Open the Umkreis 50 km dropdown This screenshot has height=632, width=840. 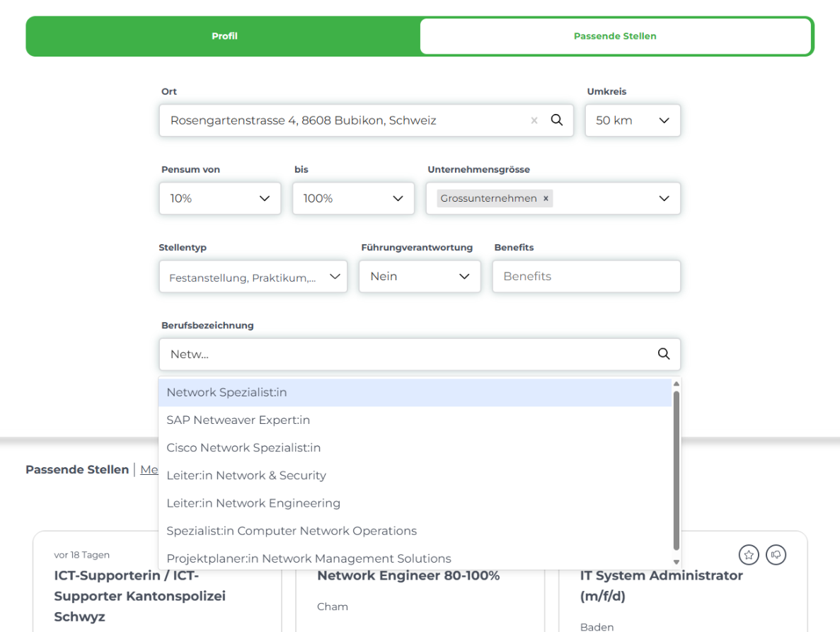633,121
